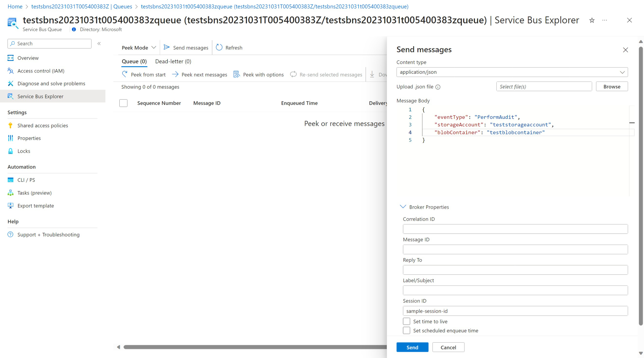
Task: Check the message row select checkbox
Action: (123, 103)
